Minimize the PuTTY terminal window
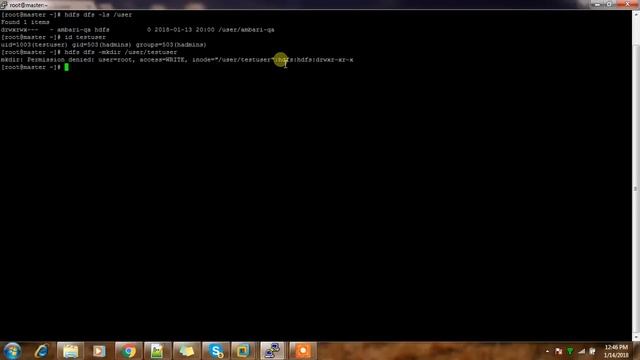 click(598, 4)
